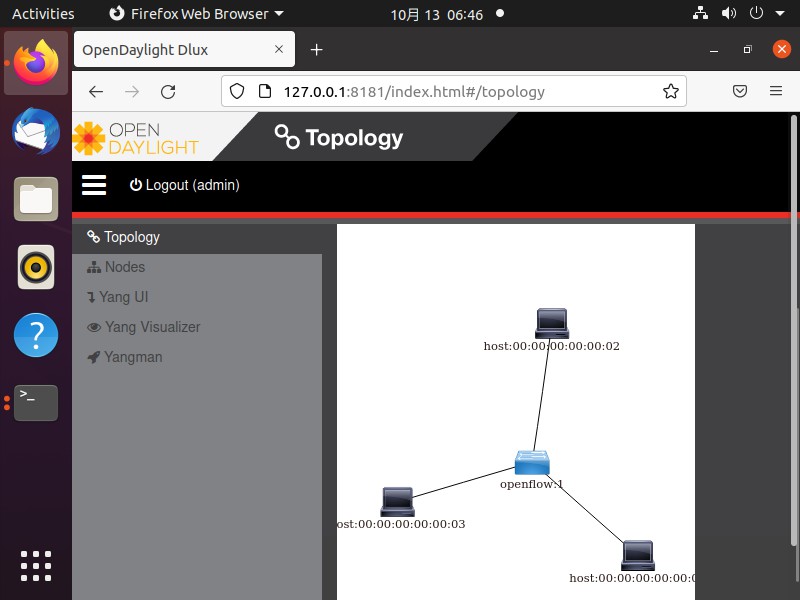Open a new browser tab

316,49
